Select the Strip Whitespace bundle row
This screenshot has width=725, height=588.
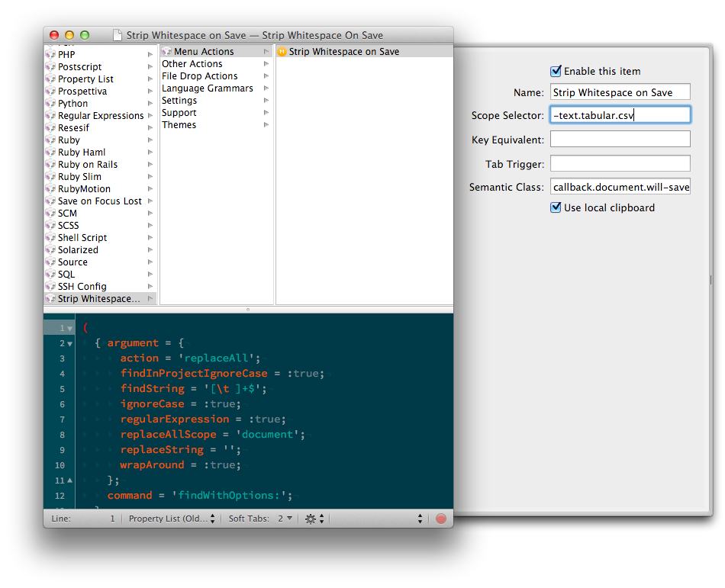pyautogui.click(x=100, y=299)
